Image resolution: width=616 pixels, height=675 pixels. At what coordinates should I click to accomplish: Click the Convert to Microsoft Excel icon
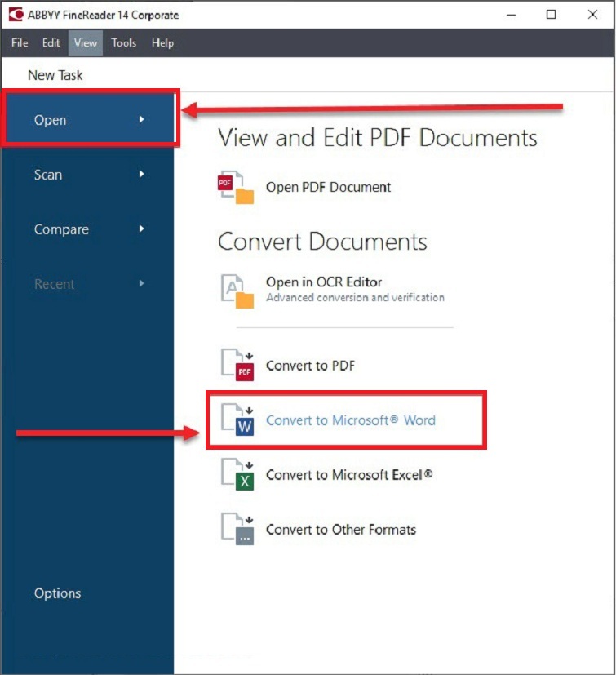[x=237, y=475]
